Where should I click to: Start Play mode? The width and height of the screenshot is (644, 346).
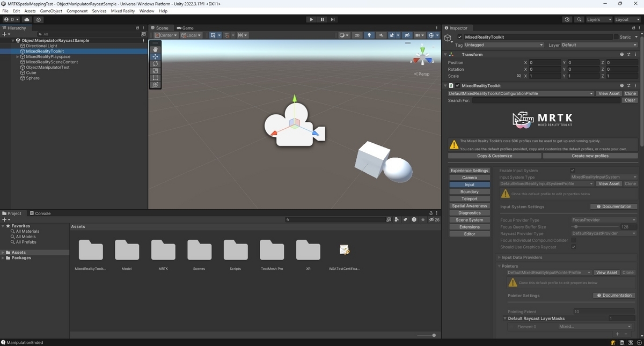(311, 19)
